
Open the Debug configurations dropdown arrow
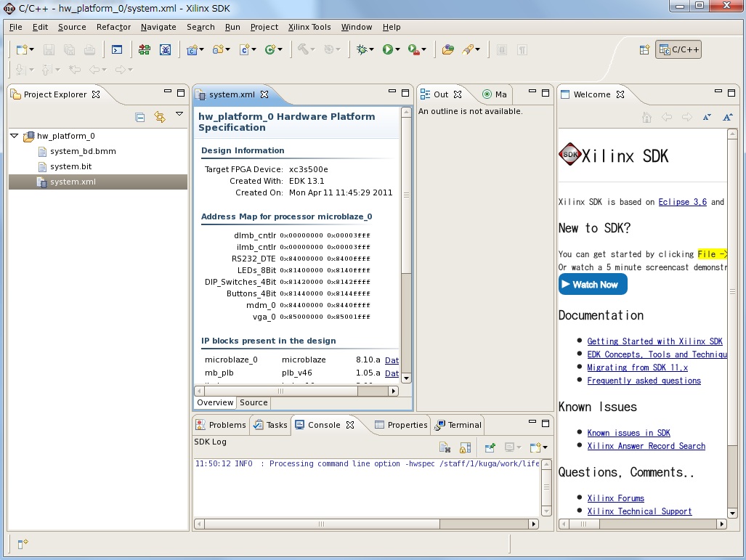pos(372,49)
